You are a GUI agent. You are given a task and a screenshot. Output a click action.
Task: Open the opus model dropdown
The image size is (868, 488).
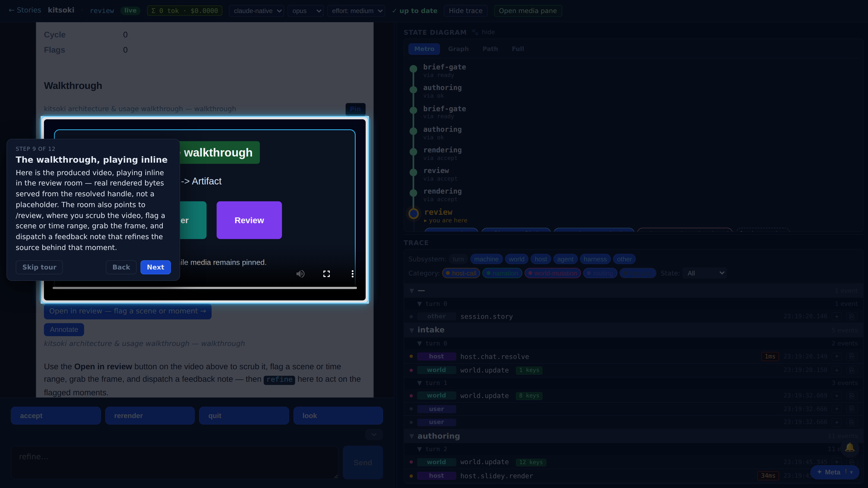pyautogui.click(x=306, y=11)
